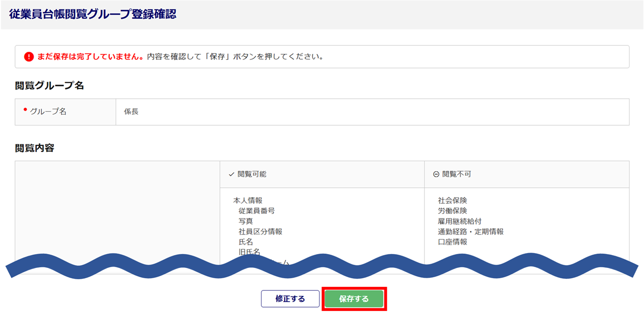Click the 写真 entry
This screenshot has width=644, height=319.
[246, 221]
